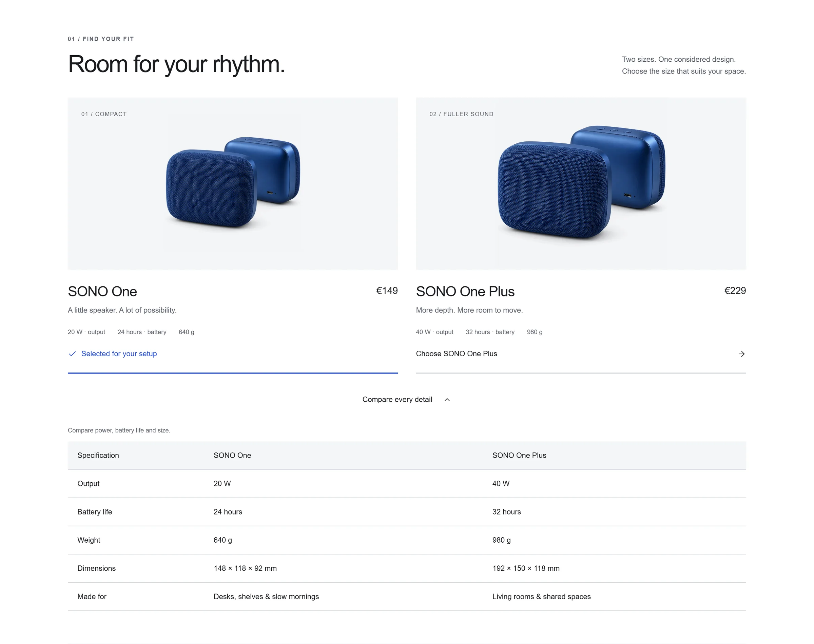
Task: Click A little speaker tagline text
Action: pyautogui.click(x=122, y=310)
